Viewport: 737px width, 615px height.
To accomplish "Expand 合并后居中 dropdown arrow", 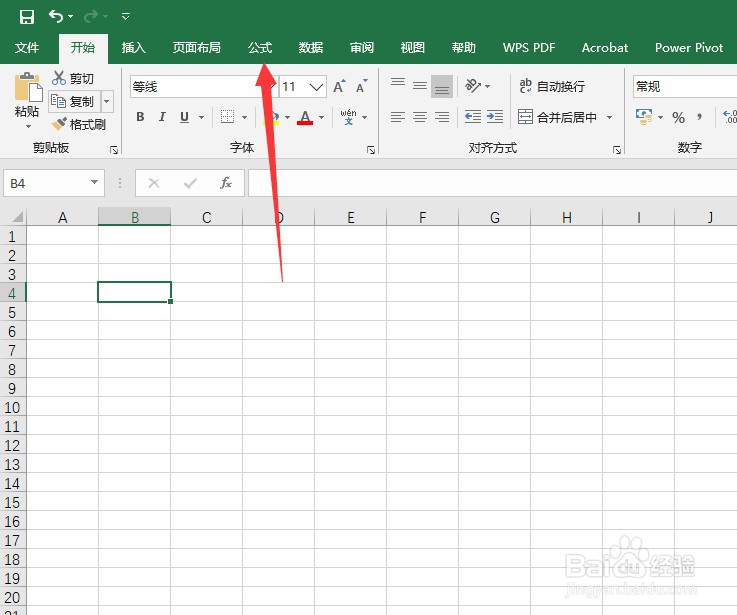I will coord(609,117).
